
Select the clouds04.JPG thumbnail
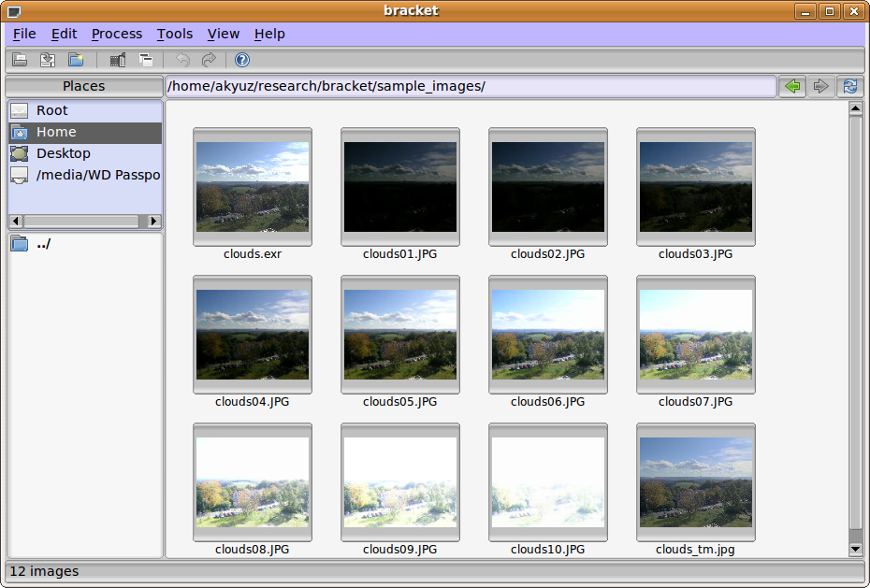(253, 335)
